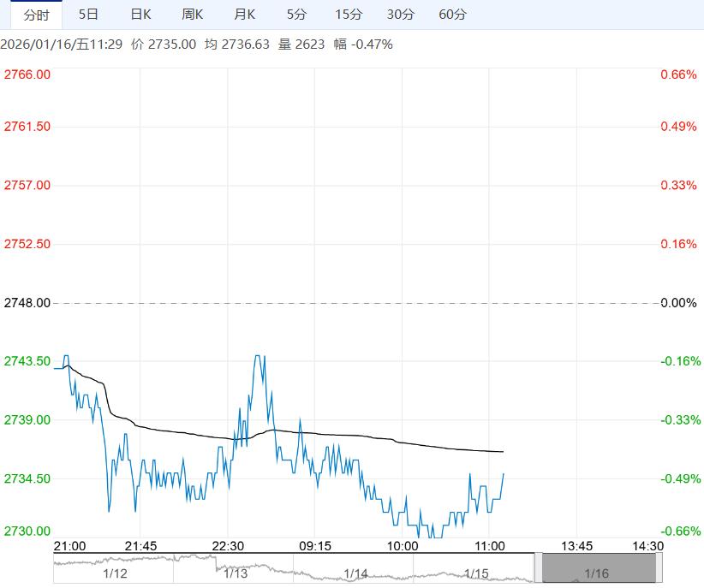The width and height of the screenshot is (704, 588).
Task: Select the 日K daily candlestick tab
Action: click(x=140, y=15)
